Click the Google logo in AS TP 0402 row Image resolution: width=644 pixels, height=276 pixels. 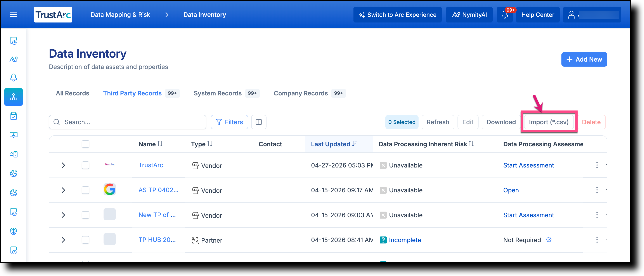(109, 189)
